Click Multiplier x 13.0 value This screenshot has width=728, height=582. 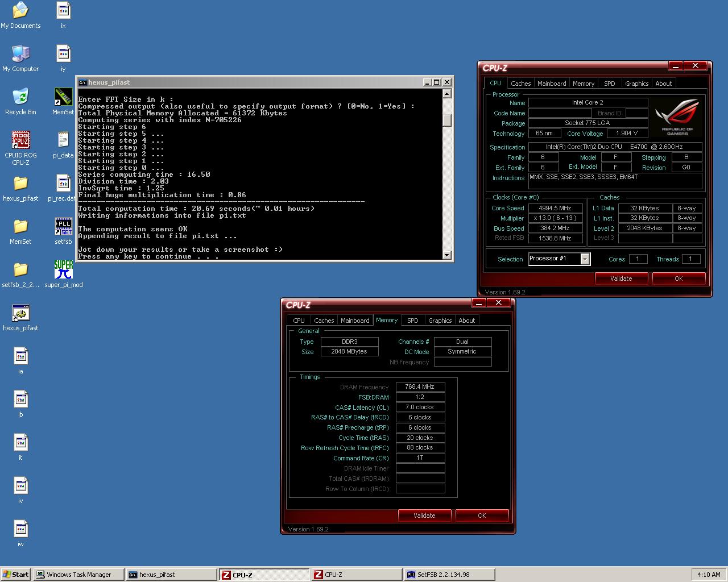556,218
